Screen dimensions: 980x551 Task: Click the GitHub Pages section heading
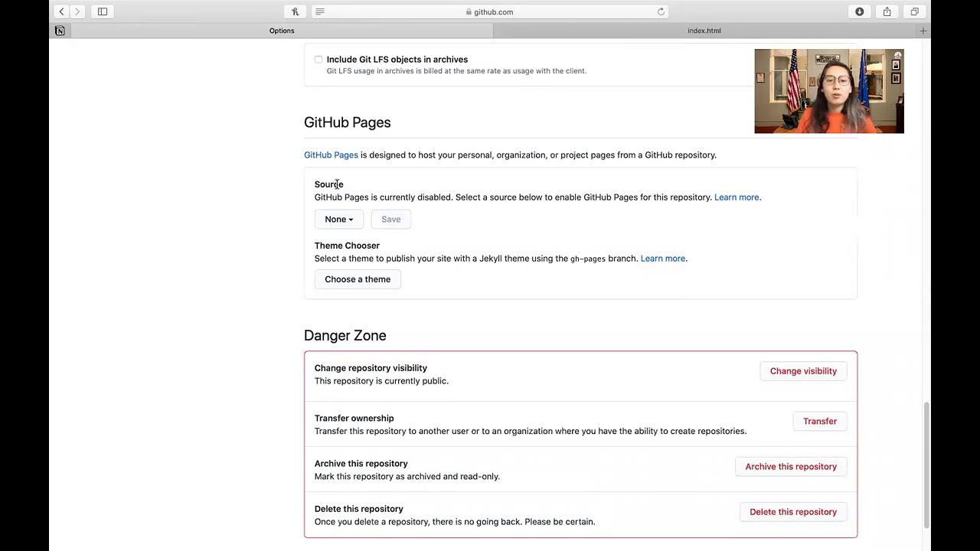[347, 122]
